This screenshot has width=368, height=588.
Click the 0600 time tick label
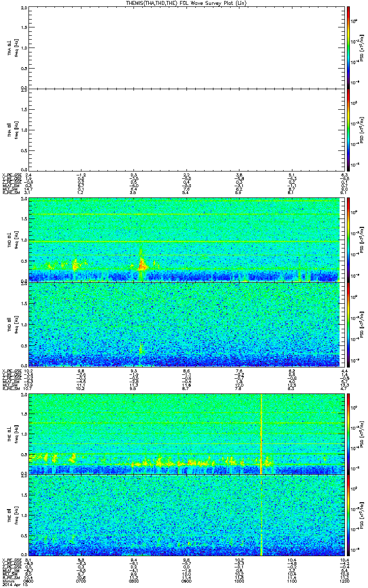pyautogui.click(x=29, y=581)
